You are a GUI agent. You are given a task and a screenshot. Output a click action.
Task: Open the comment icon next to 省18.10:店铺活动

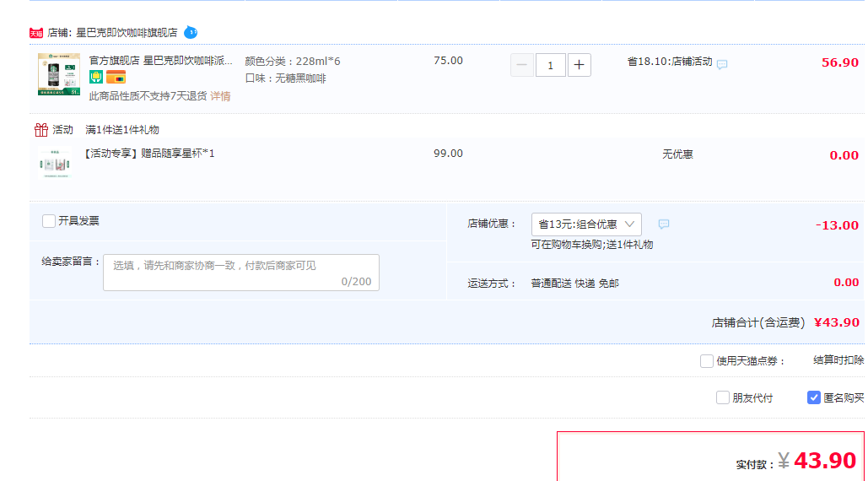click(722, 64)
